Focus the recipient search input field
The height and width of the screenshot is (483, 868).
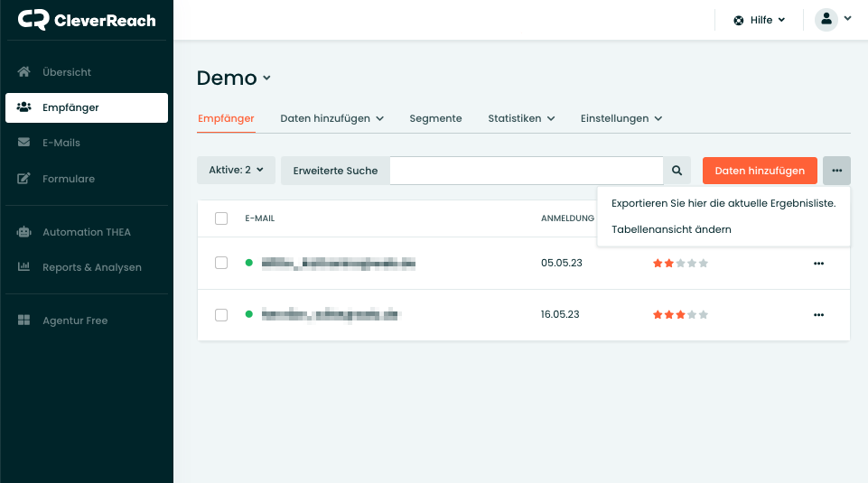(x=527, y=171)
